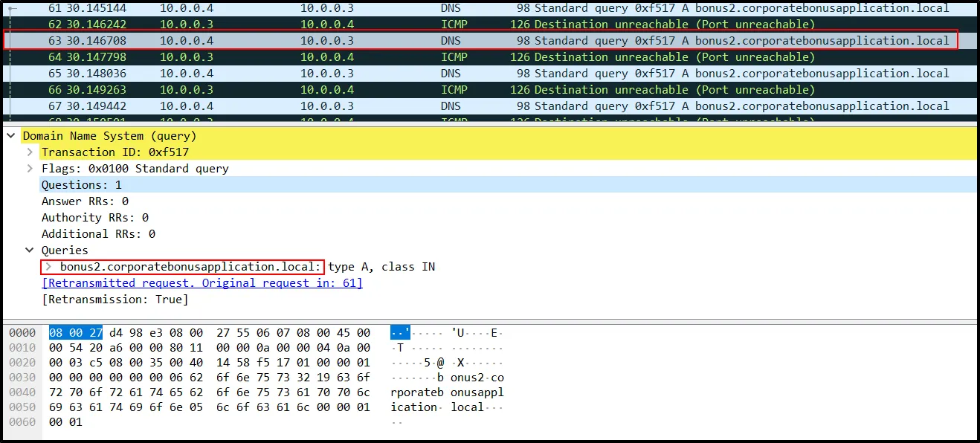The width and height of the screenshot is (980, 443).
Task: Select the Additional RRs: 0 field
Action: pyautogui.click(x=98, y=234)
